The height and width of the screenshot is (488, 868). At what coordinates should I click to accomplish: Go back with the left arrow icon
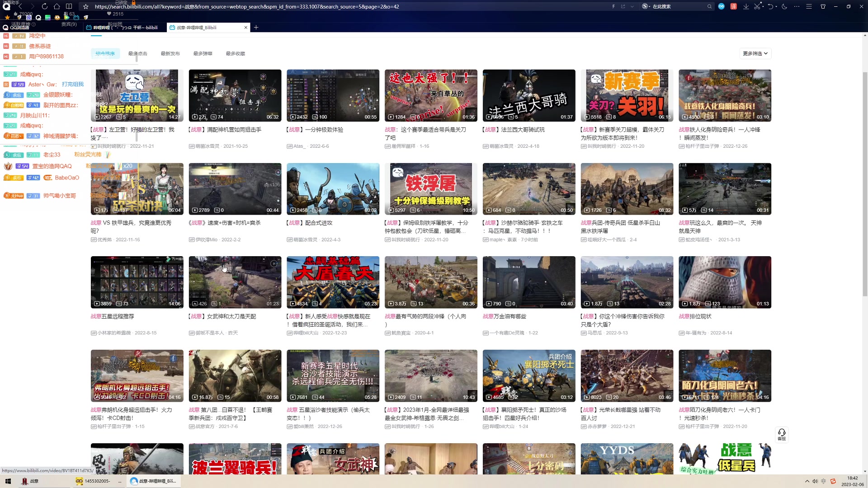pos(20,6)
